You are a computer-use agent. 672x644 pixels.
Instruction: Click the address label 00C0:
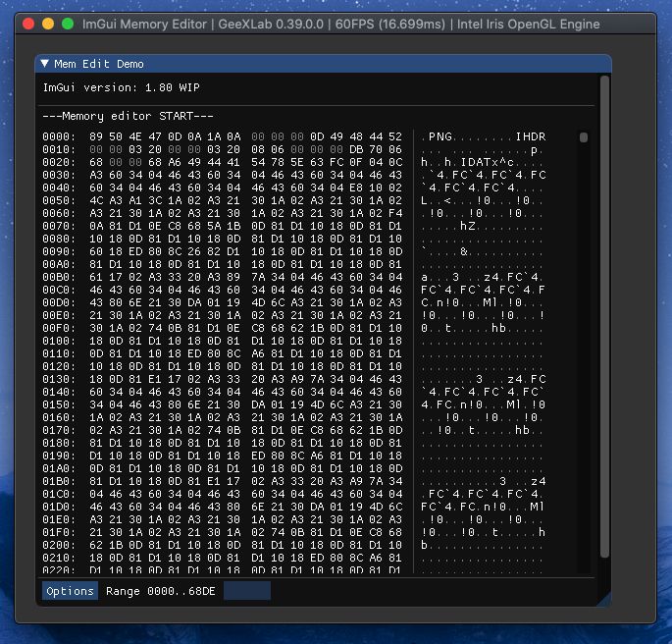tap(59, 290)
